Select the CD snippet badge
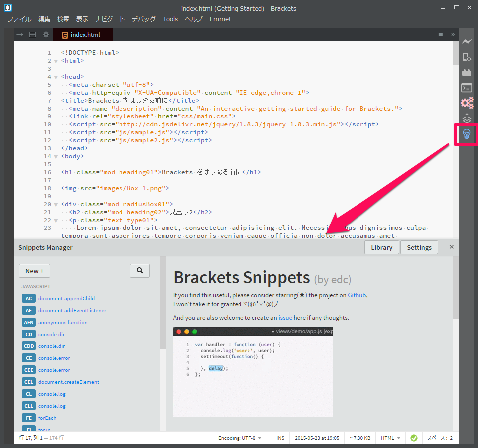The height and width of the screenshot is (448, 478). pos(29,334)
